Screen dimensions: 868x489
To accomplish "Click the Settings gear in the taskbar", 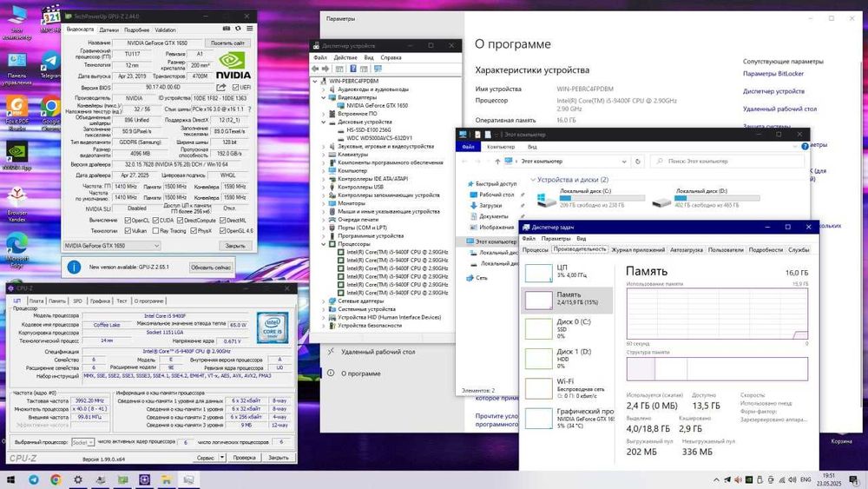I will click(x=78, y=479).
